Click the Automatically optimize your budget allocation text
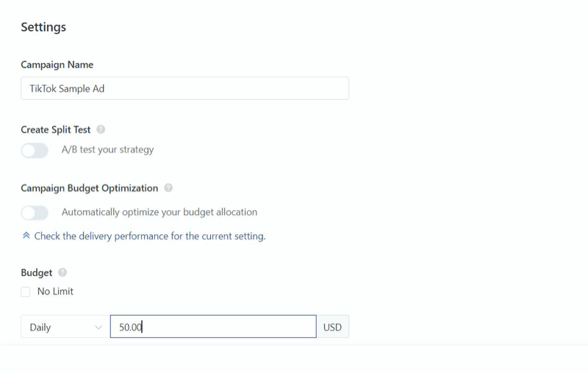 click(159, 212)
